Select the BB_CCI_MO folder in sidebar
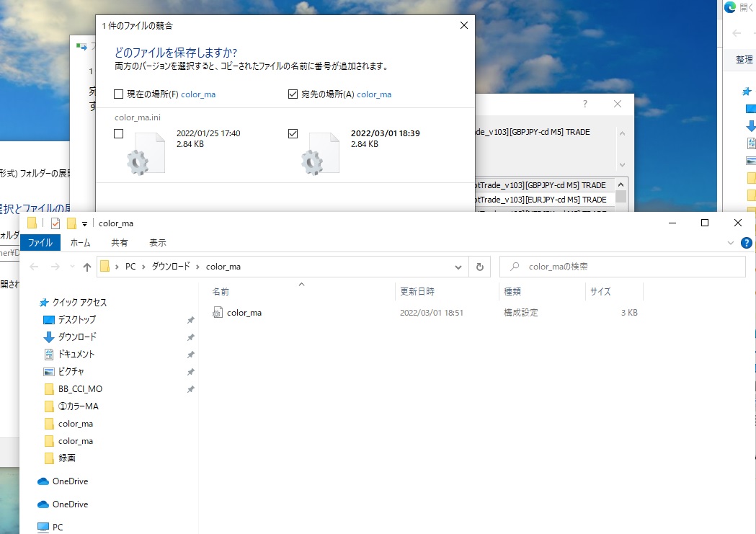Image resolution: width=756 pixels, height=534 pixels. click(x=80, y=389)
